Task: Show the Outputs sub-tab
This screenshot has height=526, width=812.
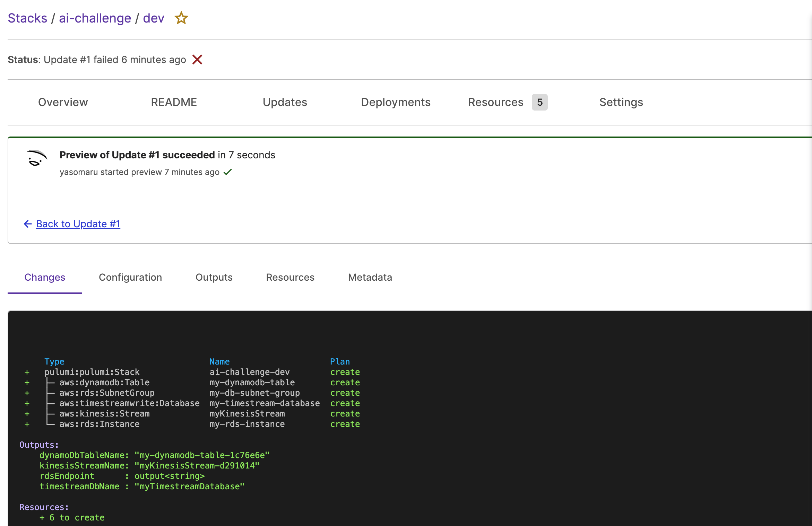Action: pyautogui.click(x=214, y=277)
